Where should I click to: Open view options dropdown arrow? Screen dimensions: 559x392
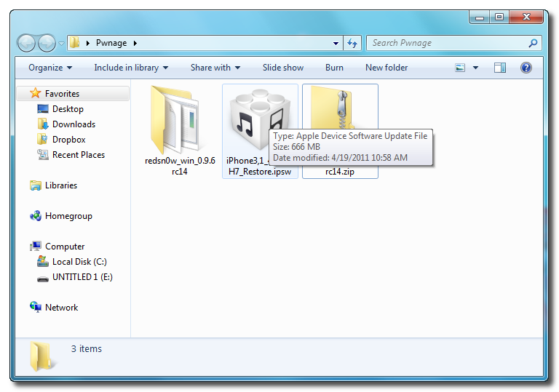point(475,68)
